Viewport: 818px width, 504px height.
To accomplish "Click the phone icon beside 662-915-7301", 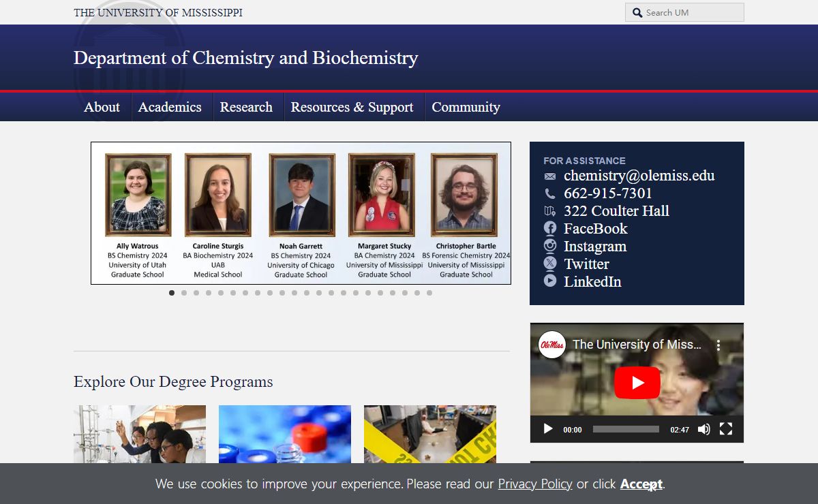I will [550, 193].
